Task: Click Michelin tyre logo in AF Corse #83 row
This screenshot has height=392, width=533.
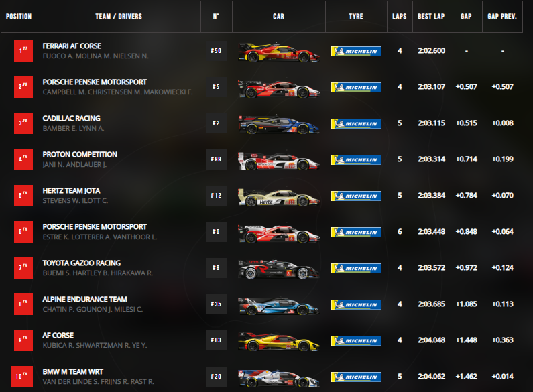Action: click(356, 340)
